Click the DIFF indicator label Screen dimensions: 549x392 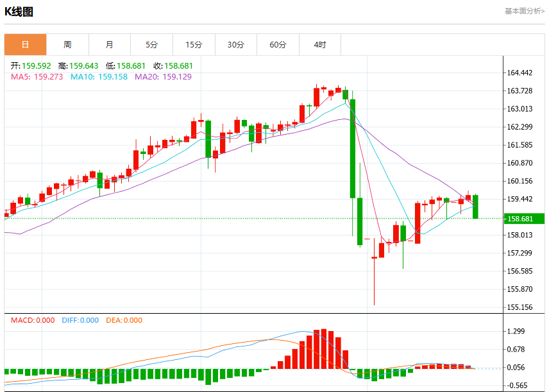coord(80,320)
